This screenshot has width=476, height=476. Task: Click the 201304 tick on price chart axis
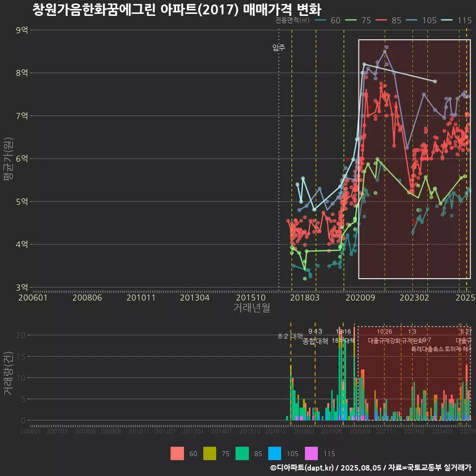(194, 297)
